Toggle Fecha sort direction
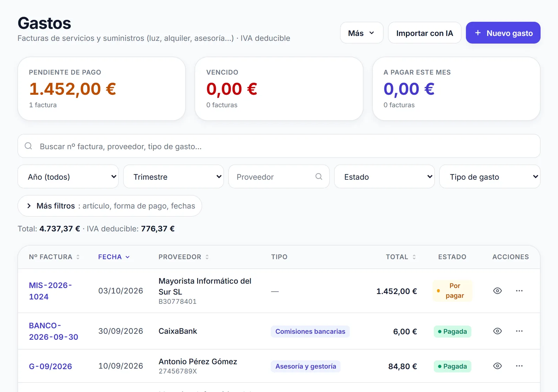 click(114, 257)
